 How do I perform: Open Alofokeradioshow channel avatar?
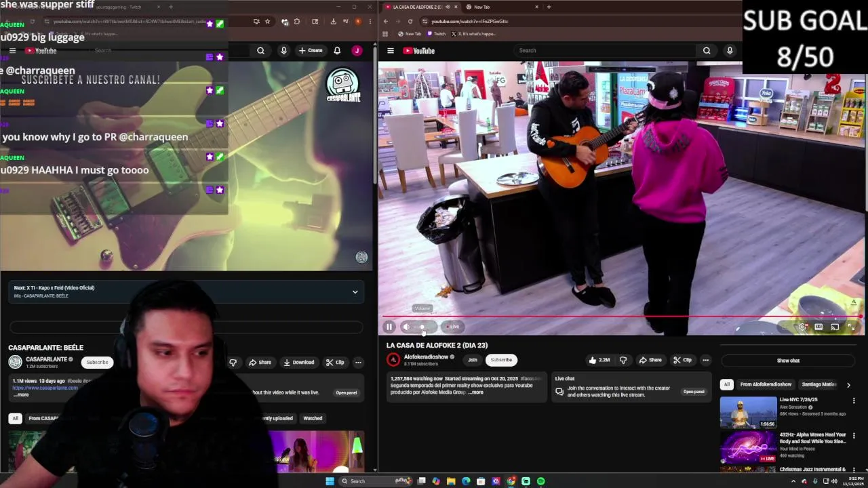point(393,360)
